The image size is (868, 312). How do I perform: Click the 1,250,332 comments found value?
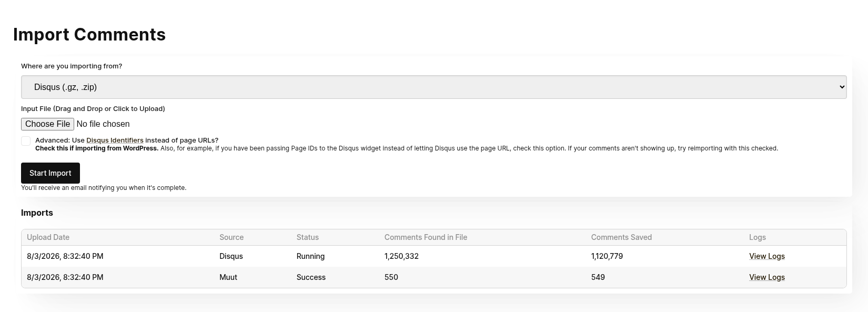click(x=401, y=256)
